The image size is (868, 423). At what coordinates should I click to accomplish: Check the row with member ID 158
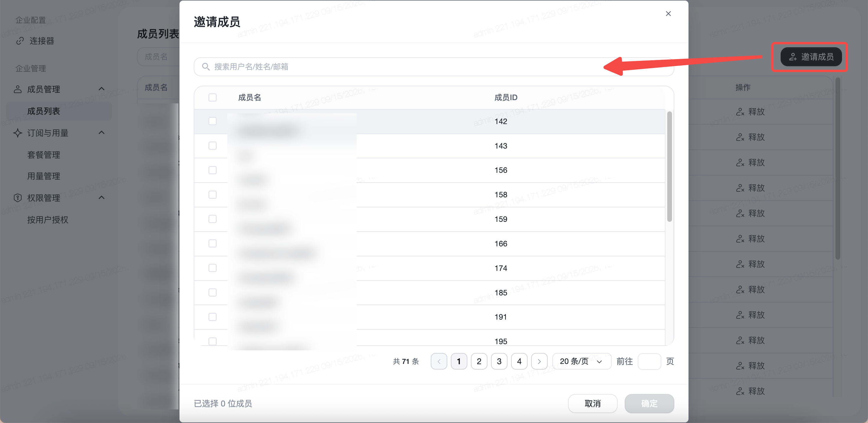tap(212, 194)
